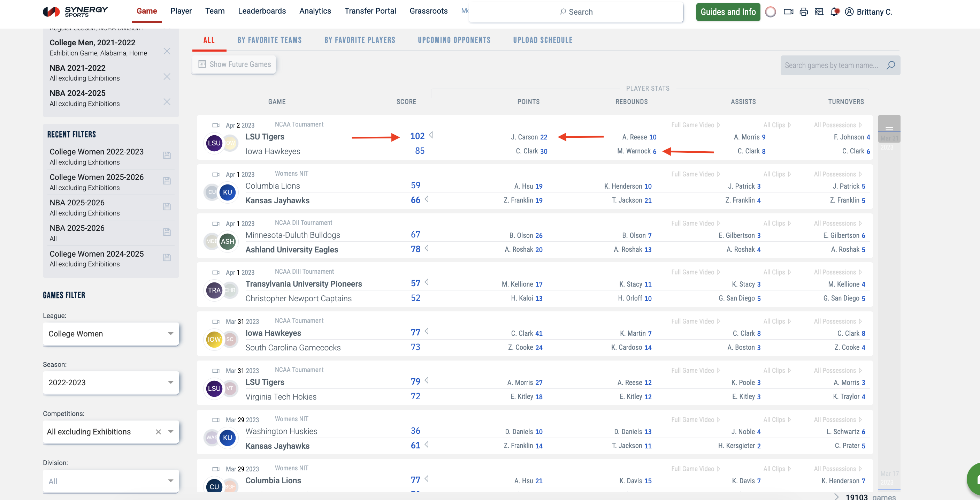Clear the All excluding Exhibitions competition selection
The image size is (980, 500).
pyautogui.click(x=158, y=432)
